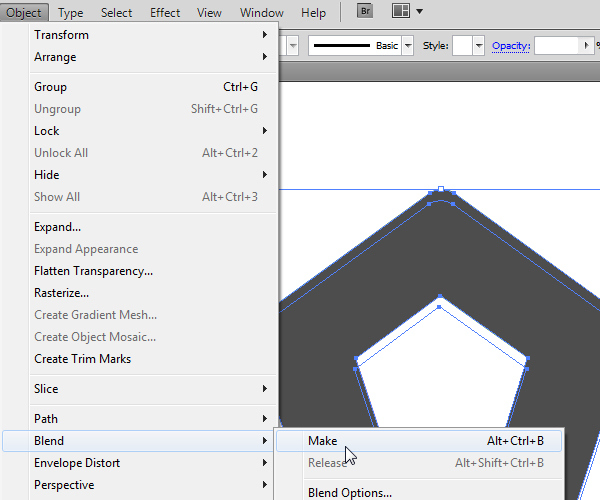Launch Adobe Bridge via Br icon
This screenshot has height=500, width=600.
[365, 11]
